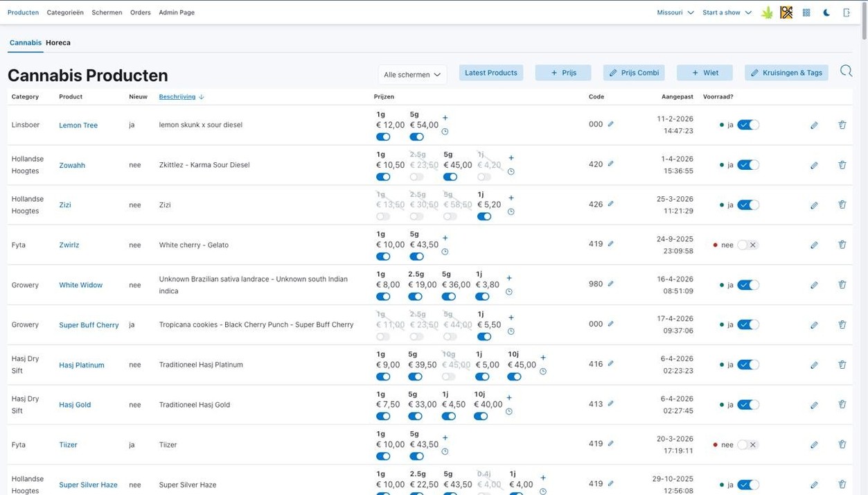Image resolution: width=868 pixels, height=495 pixels.
Task: Click the logout icon at top right
Action: (847, 12)
